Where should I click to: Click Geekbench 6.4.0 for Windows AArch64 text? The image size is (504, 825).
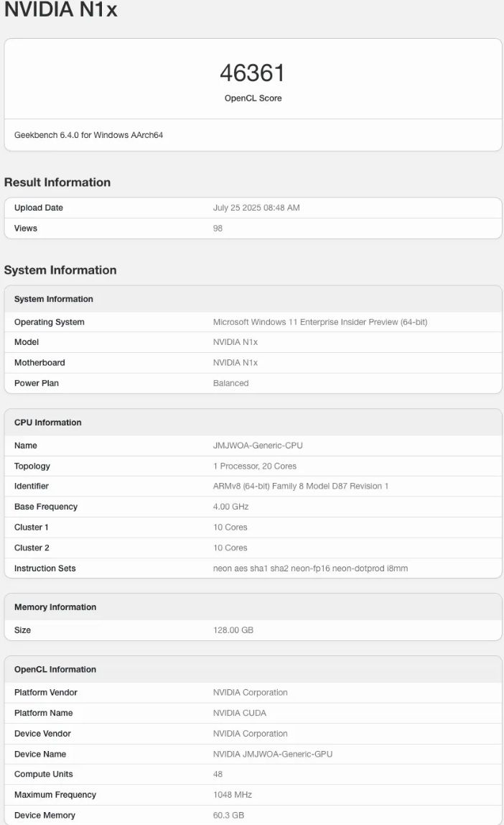[88, 135]
